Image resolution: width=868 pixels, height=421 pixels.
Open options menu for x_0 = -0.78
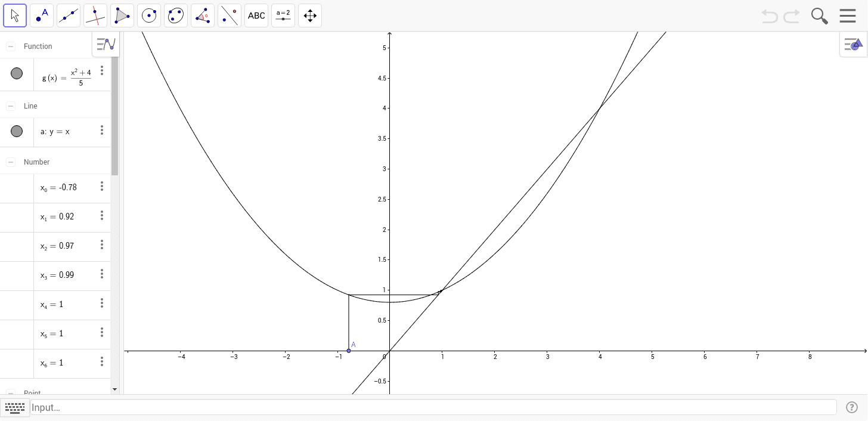pos(102,187)
